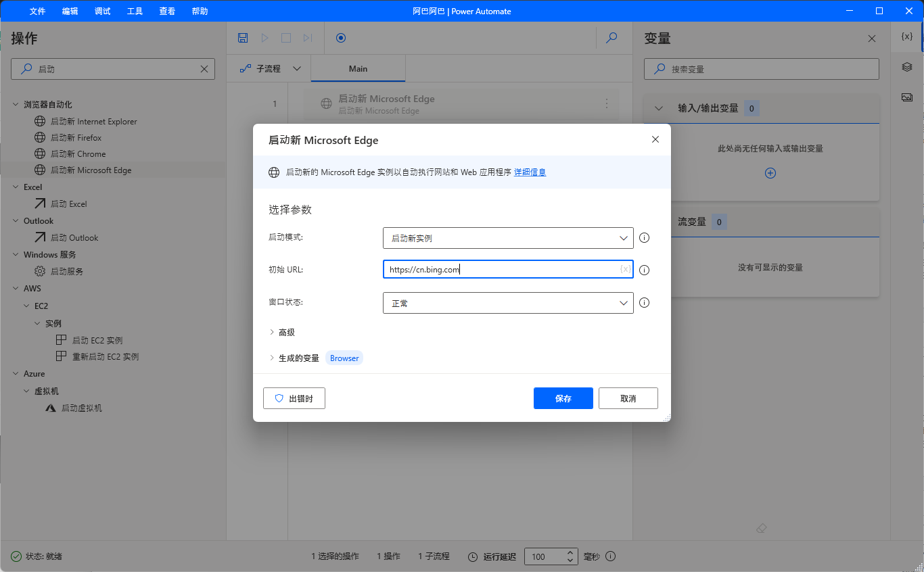Open the 工具 menu

(135, 11)
